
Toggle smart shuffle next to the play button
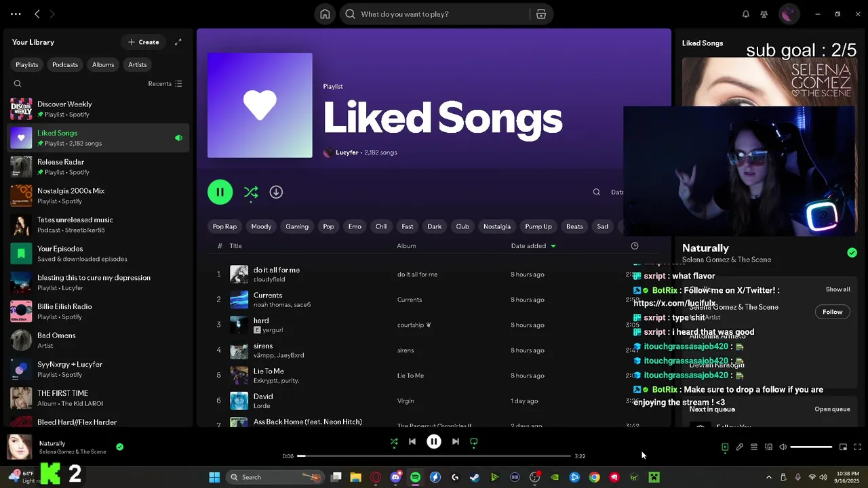251,192
